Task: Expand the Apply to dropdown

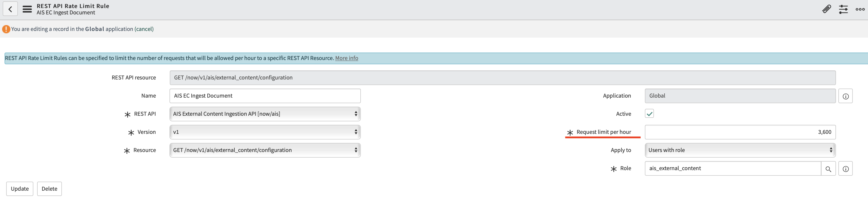Action: tap(740, 150)
